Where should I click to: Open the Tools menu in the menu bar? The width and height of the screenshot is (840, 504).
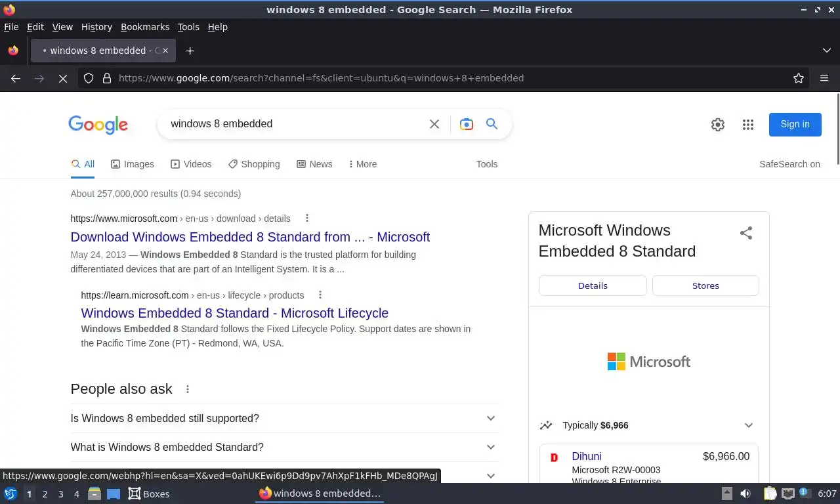tap(188, 27)
